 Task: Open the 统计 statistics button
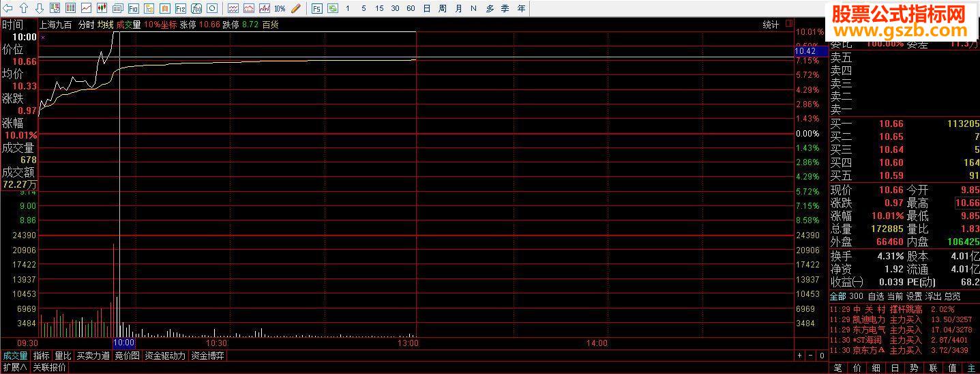click(x=771, y=25)
